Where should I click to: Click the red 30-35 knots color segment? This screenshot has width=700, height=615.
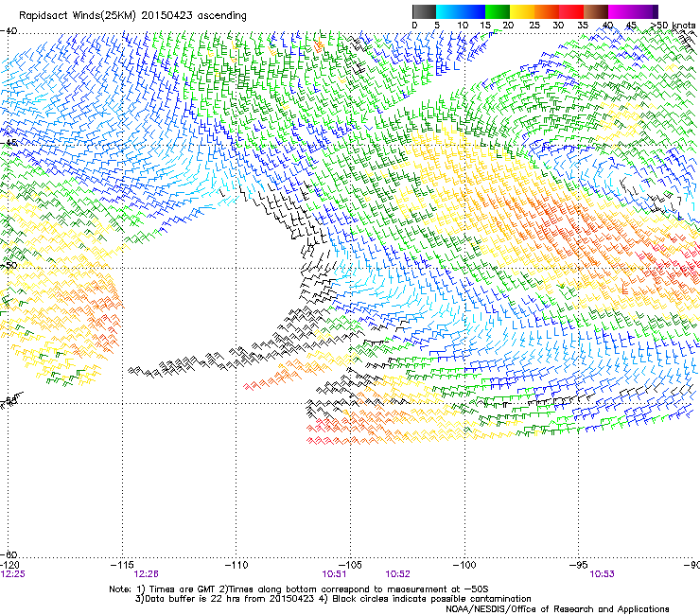click(x=571, y=11)
